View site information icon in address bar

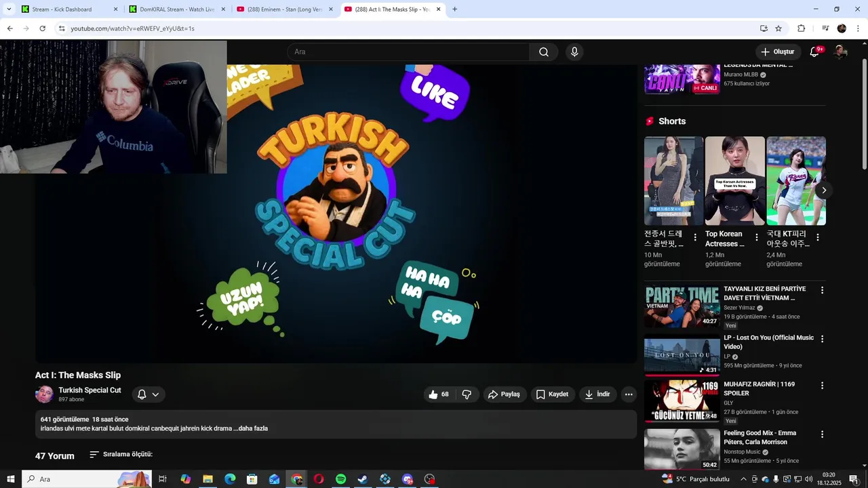(x=62, y=28)
